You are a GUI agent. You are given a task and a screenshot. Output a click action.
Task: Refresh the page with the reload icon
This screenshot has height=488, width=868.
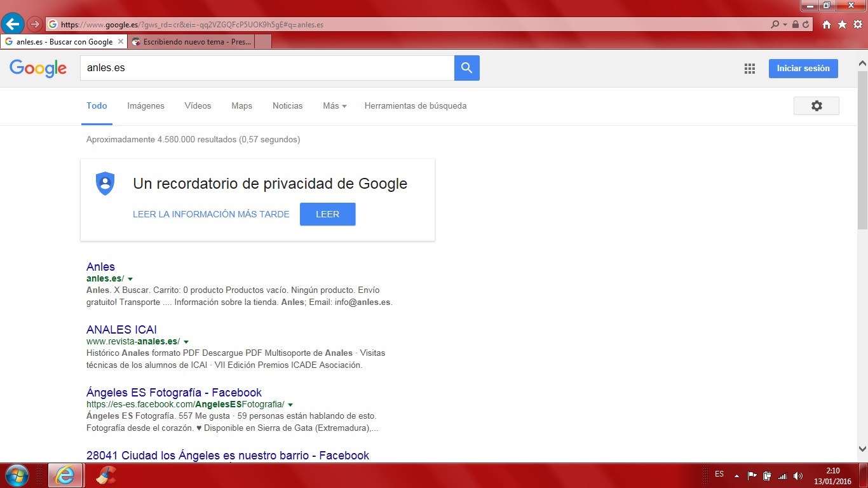(806, 25)
